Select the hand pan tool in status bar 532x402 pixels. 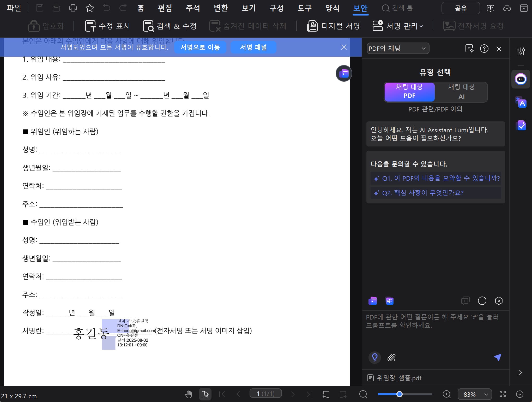(x=189, y=394)
